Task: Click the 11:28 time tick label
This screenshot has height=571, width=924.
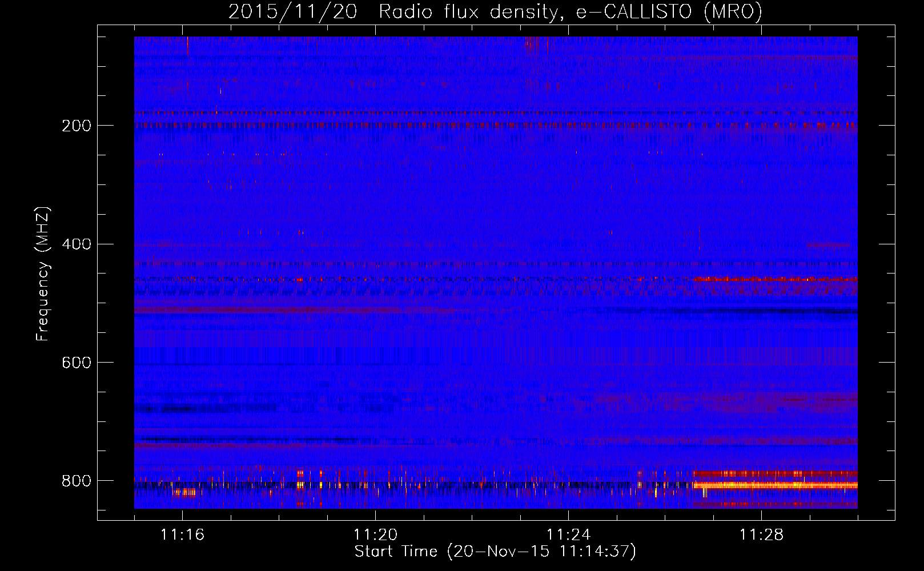Action: 761,534
